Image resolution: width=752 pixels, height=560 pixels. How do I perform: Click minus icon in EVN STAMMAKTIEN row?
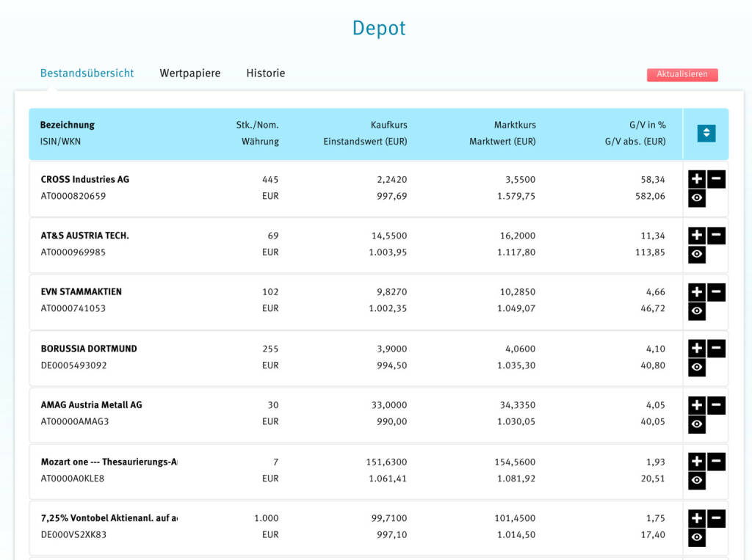click(716, 292)
